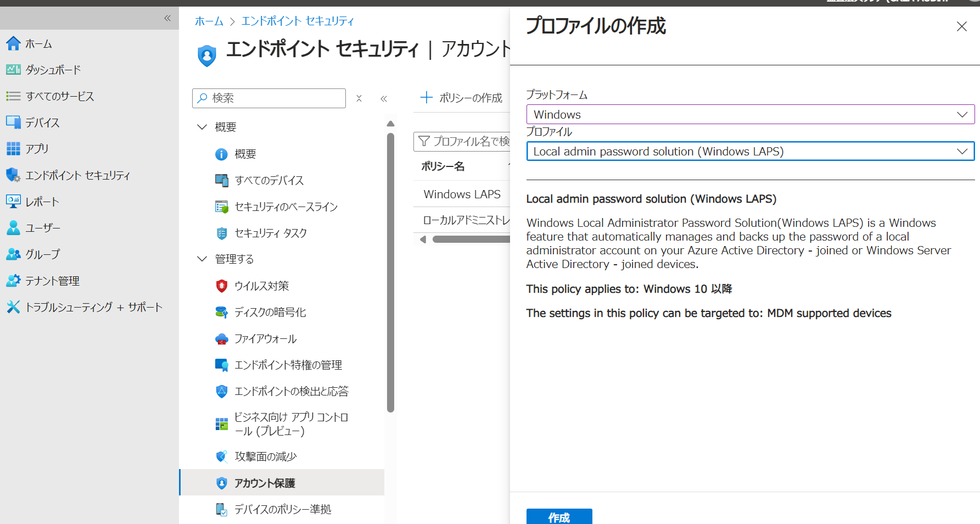Open the プラットフォーム dropdown showing Windows

click(x=750, y=114)
